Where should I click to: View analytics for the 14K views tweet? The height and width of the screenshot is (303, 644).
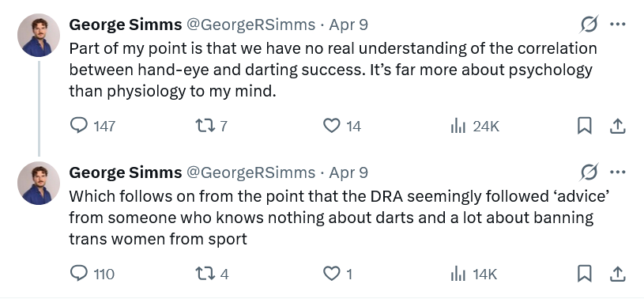tap(473, 274)
